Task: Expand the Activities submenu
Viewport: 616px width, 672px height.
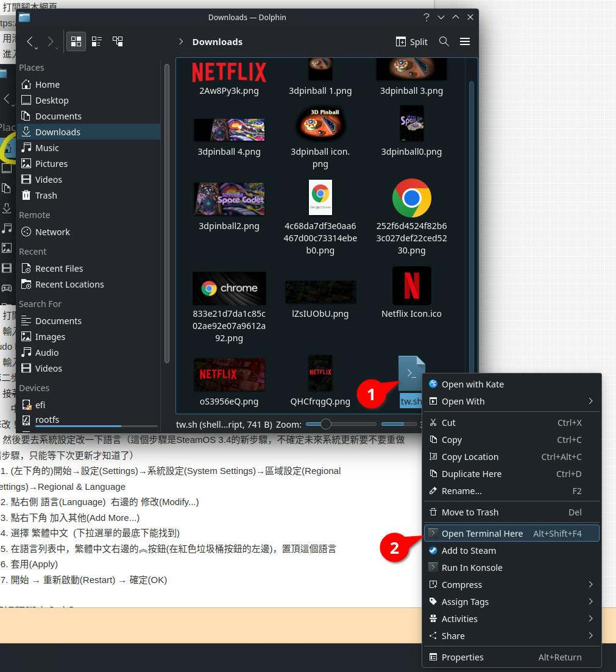Action: (512, 619)
